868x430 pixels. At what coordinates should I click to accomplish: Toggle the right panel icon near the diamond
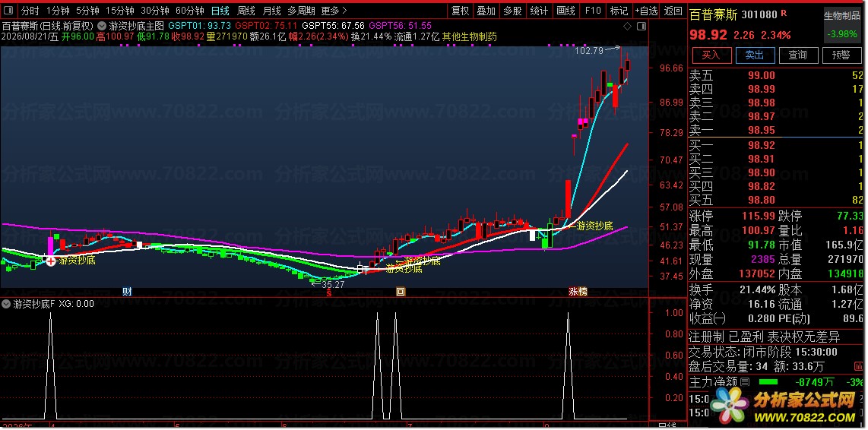point(641,26)
